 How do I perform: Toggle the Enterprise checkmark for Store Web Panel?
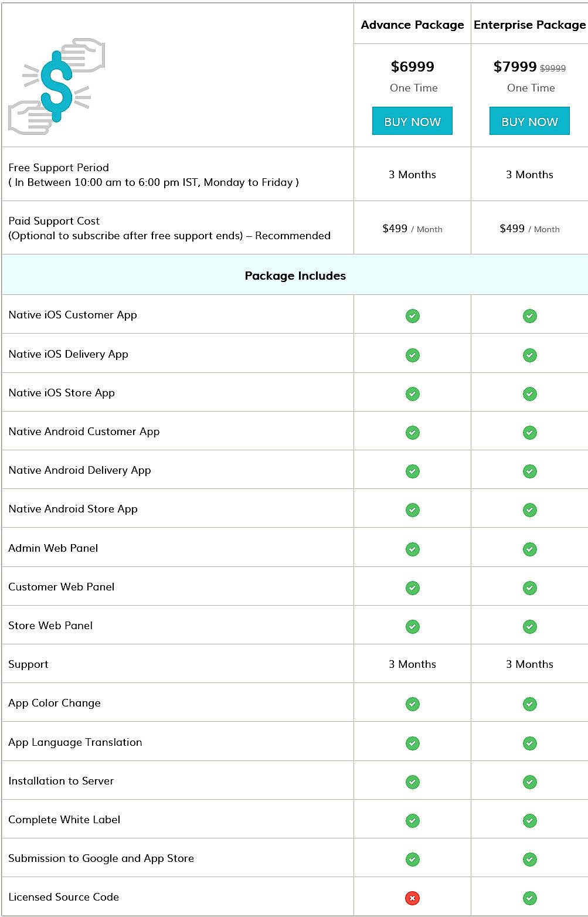pos(530,626)
